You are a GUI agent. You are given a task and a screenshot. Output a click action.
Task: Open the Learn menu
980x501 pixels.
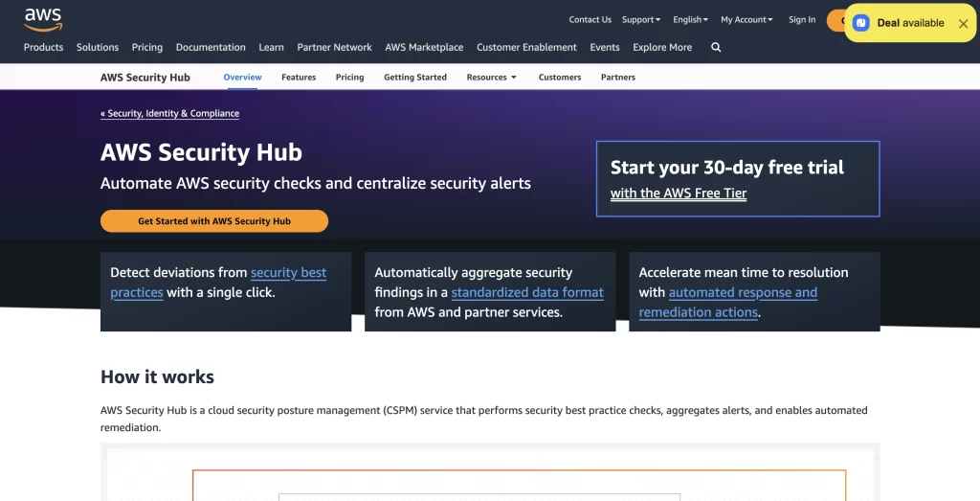pos(271,47)
